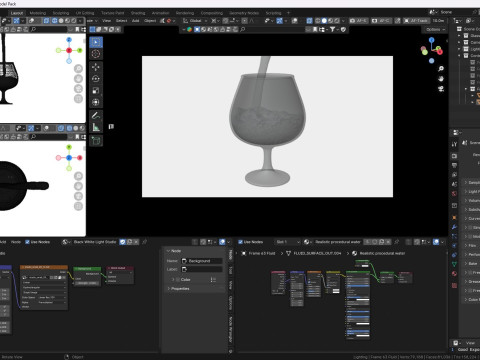Select the Rotate tool
This screenshot has height=360, width=480.
pyautogui.click(x=96, y=79)
